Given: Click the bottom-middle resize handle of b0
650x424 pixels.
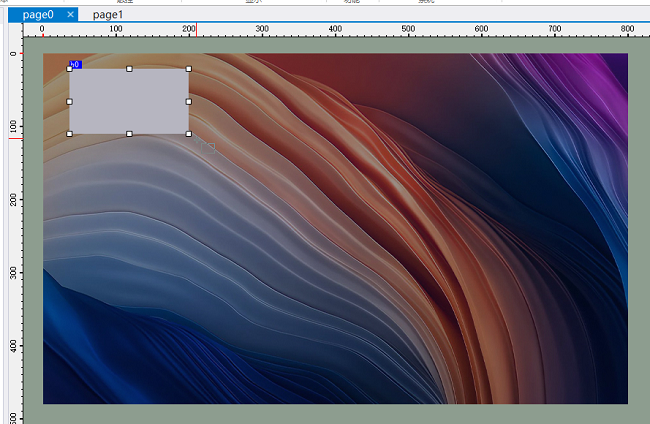Looking at the screenshot, I should [x=129, y=134].
